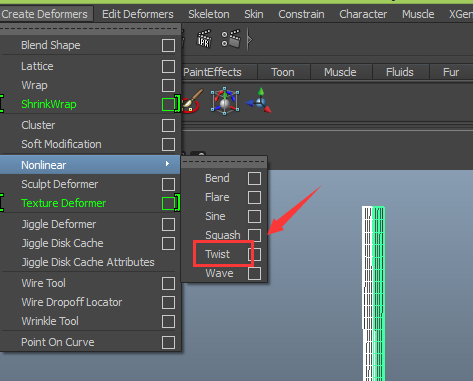
Task: Select Wire Tool menu item
Action: coord(43,283)
